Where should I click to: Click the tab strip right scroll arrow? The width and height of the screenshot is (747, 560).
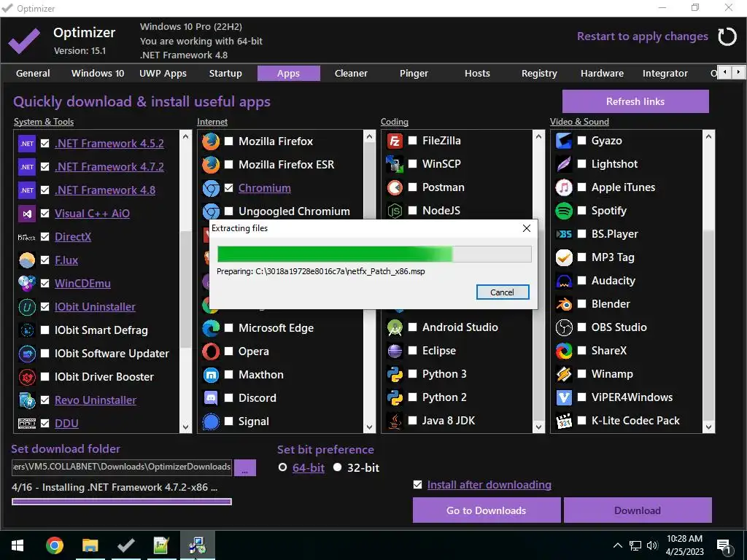[x=738, y=72]
